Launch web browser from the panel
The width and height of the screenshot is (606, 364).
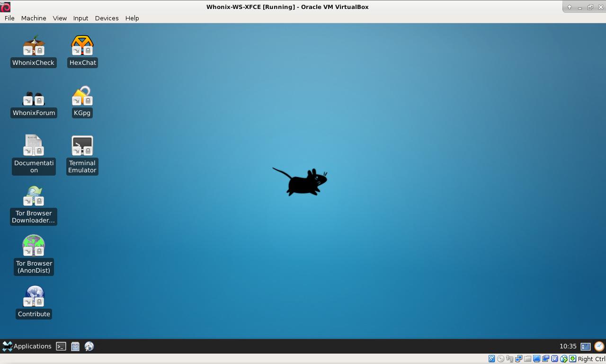pos(89,346)
